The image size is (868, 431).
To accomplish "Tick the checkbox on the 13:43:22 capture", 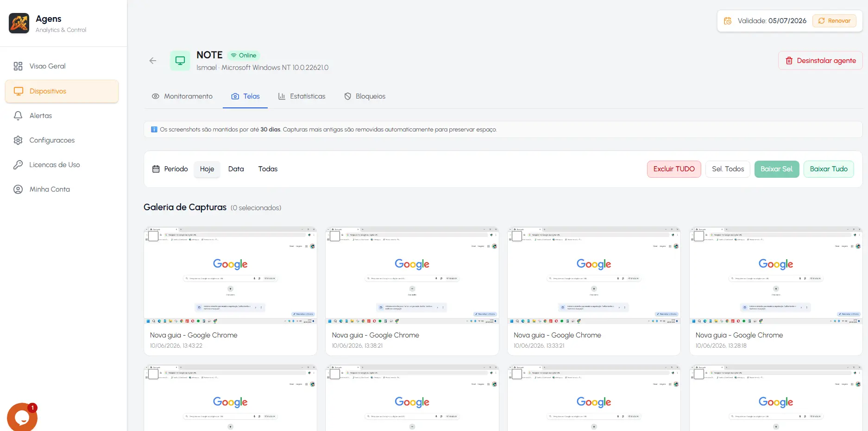I will click(x=153, y=236).
